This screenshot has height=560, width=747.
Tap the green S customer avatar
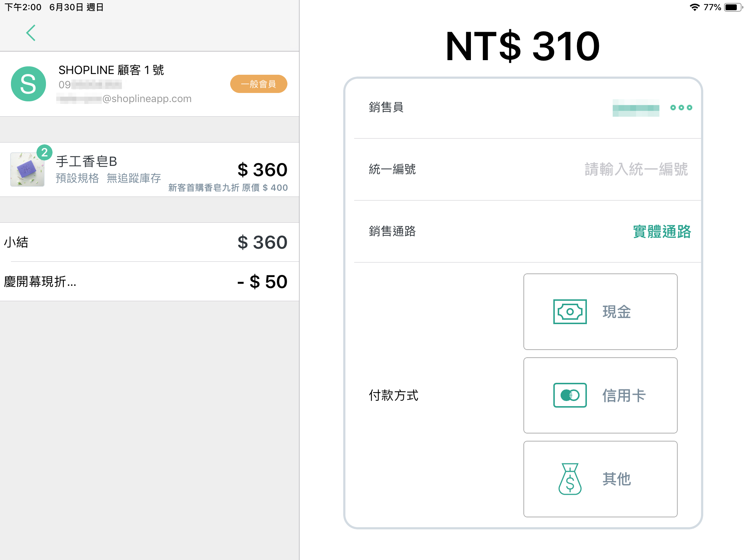[28, 84]
